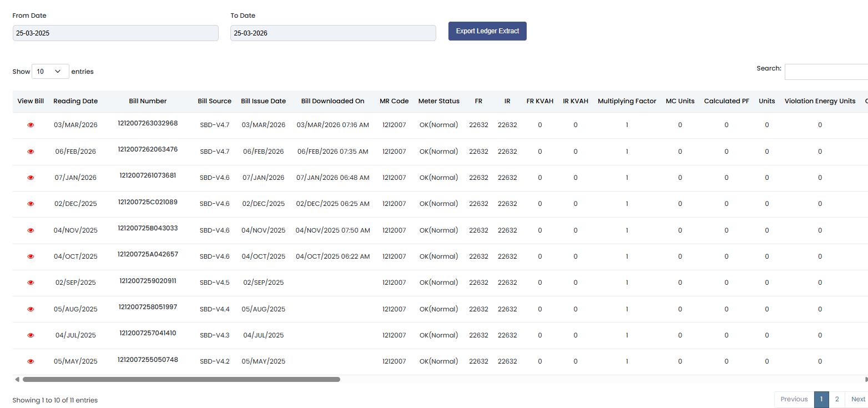This screenshot has width=868, height=408.
Task: Show bill for 02/SEP/2025 reading
Action: (31, 283)
